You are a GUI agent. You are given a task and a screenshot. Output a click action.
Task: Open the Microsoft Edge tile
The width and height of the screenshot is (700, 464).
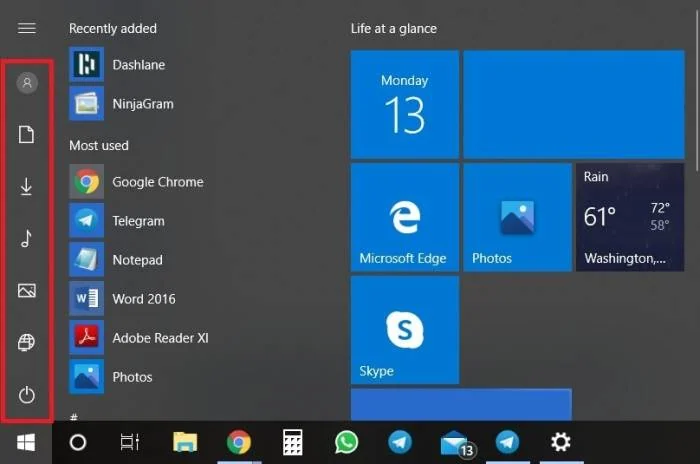point(404,217)
